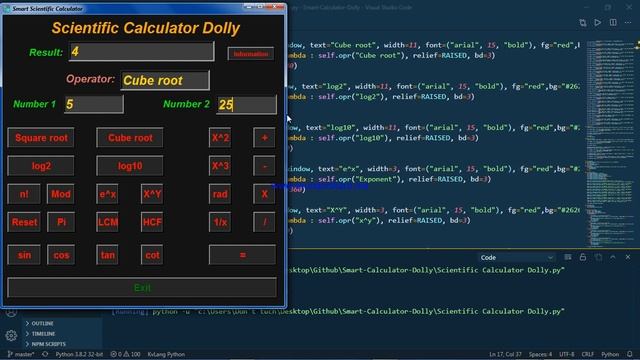Image resolution: width=640 pixels, height=360 pixels.
Task: Open the Code output channel dropdown
Action: tap(517, 258)
